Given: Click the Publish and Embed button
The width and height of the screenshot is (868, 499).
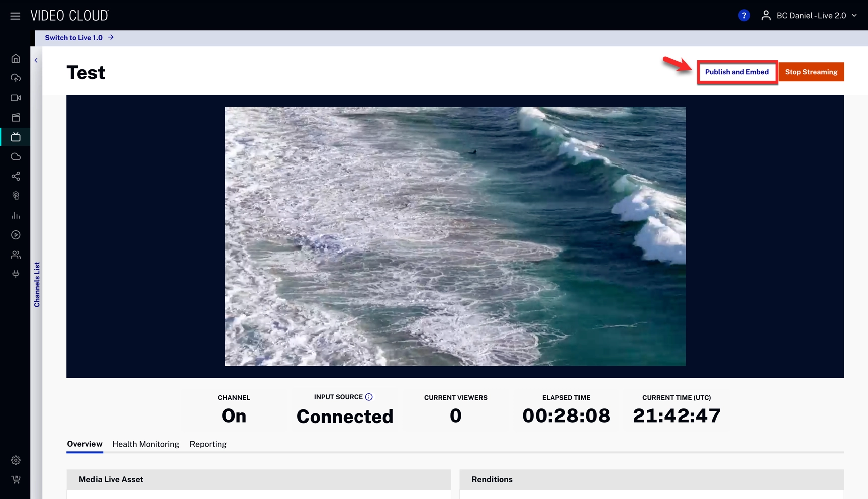Looking at the screenshot, I should (x=737, y=72).
